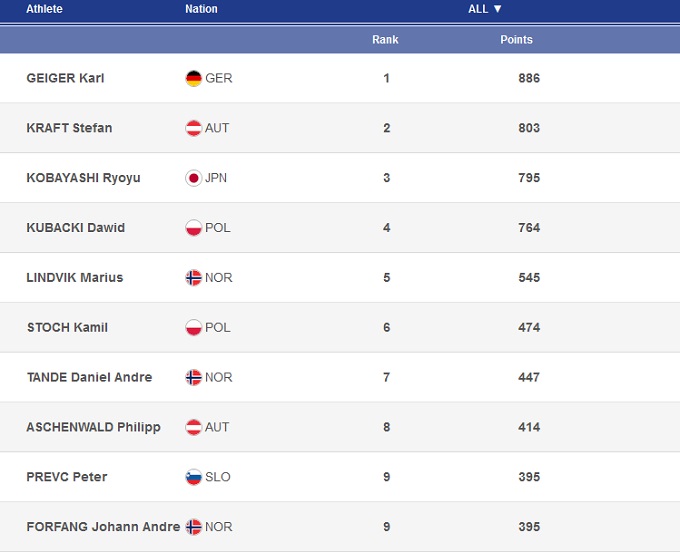
Task: Open GEIGER Karl's athlete profile
Action: click(x=65, y=78)
